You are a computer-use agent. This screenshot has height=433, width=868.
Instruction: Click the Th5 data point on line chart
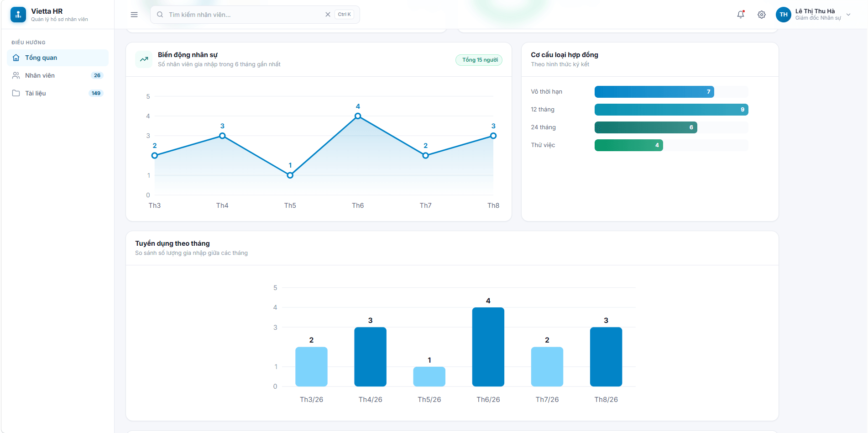(x=290, y=175)
